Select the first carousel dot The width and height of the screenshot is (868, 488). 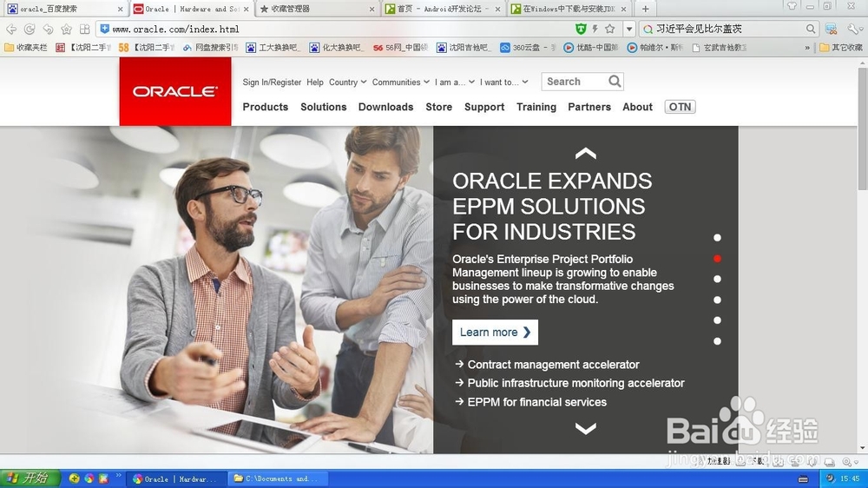tap(718, 238)
